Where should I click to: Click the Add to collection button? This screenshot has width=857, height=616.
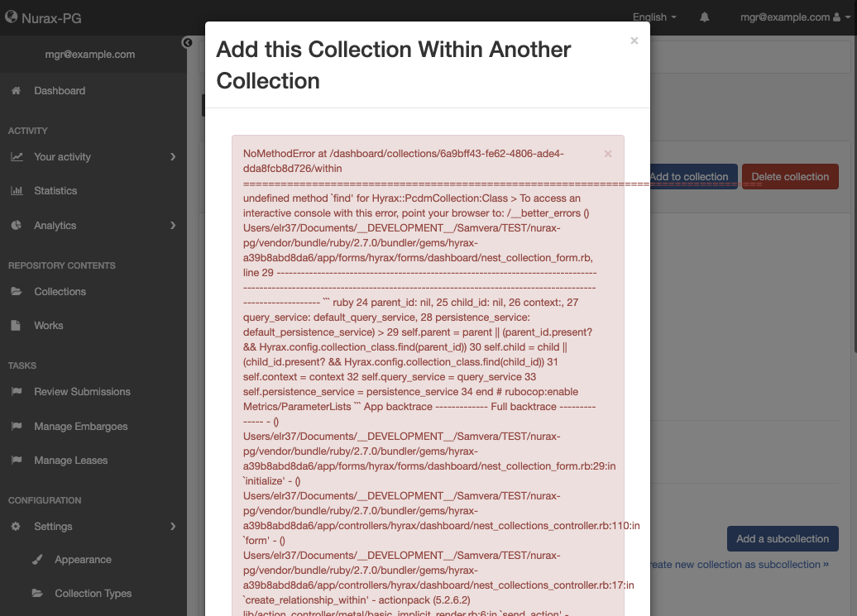coord(690,176)
